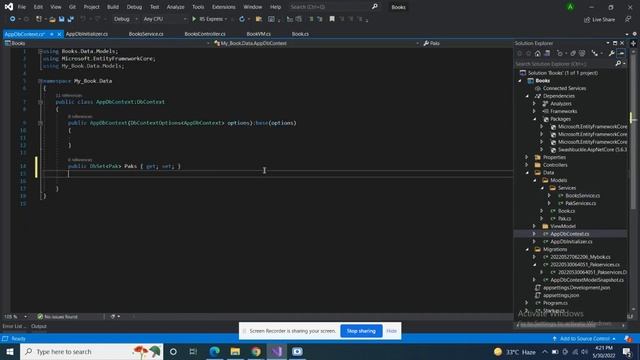This screenshot has height=360, width=640.
Task: Click the Find in Files toolbar icon
Action: click(259, 19)
